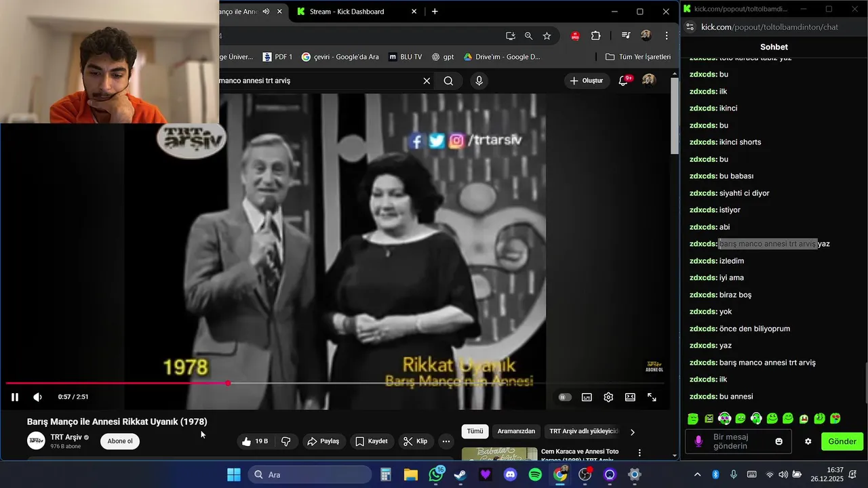This screenshot has height=488, width=868.
Task: Open the zoom magnifier in the address bar
Action: point(529,36)
